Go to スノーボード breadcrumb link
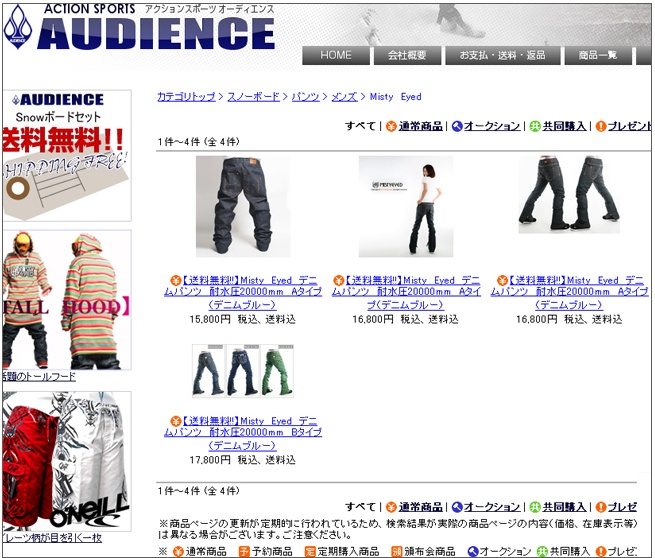This screenshot has width=655, height=558. point(253,97)
